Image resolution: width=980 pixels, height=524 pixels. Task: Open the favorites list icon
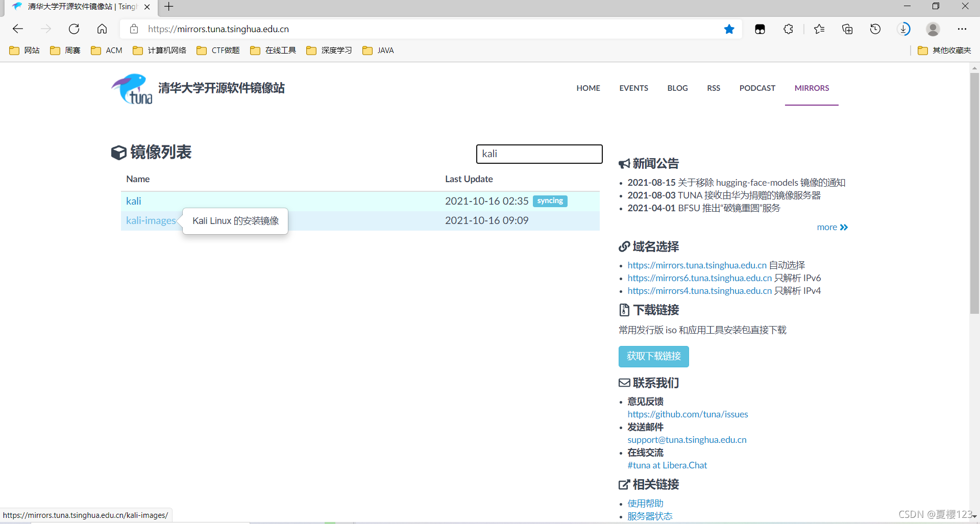click(x=819, y=29)
